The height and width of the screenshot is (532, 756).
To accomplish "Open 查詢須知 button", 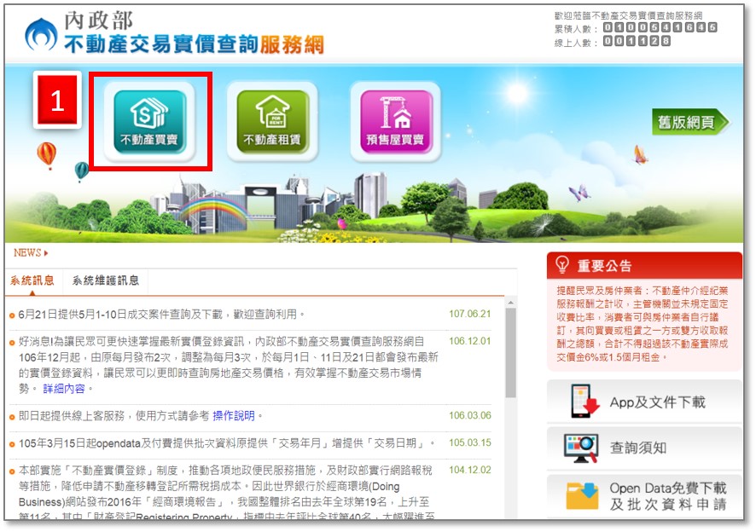I will 644,448.
